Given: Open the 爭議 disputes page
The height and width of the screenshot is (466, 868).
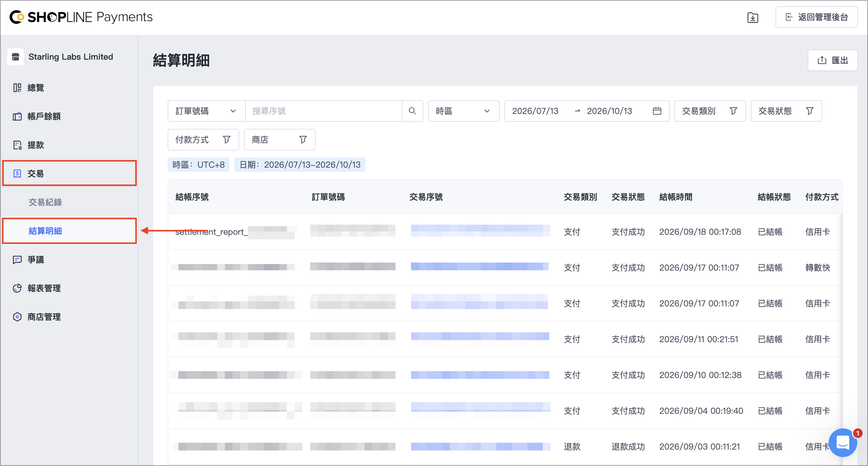Looking at the screenshot, I should (69, 260).
